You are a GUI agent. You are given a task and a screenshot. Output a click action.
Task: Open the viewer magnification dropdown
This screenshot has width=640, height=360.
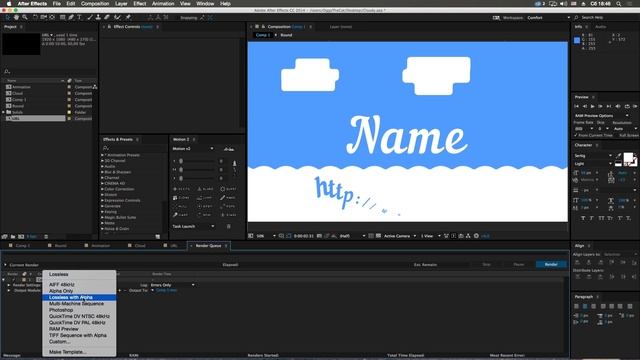point(266,236)
